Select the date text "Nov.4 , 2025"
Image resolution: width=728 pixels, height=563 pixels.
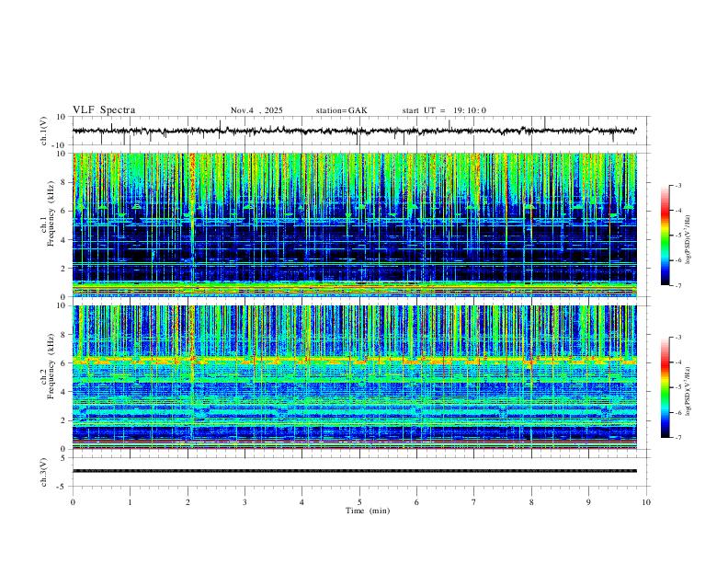click(x=256, y=110)
